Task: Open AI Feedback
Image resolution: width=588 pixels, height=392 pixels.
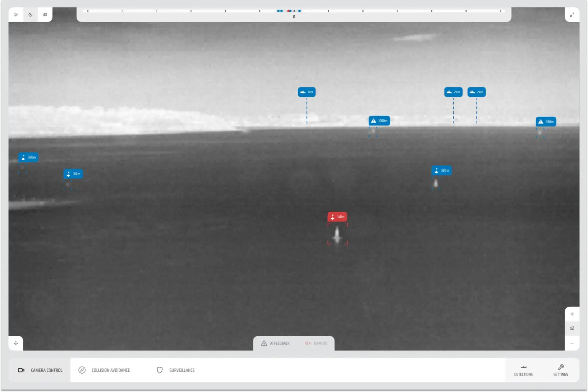Action: pyautogui.click(x=276, y=343)
